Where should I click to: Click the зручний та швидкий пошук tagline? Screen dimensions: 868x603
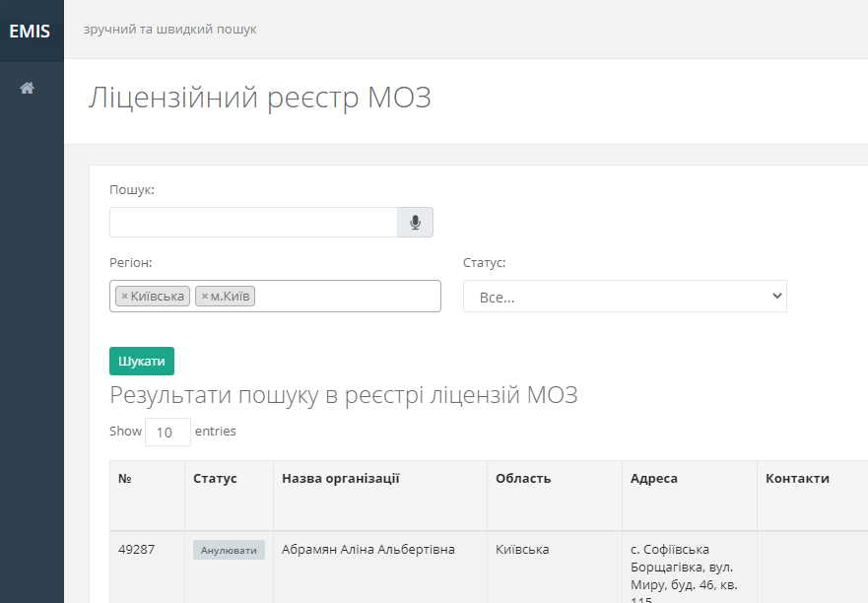(169, 30)
